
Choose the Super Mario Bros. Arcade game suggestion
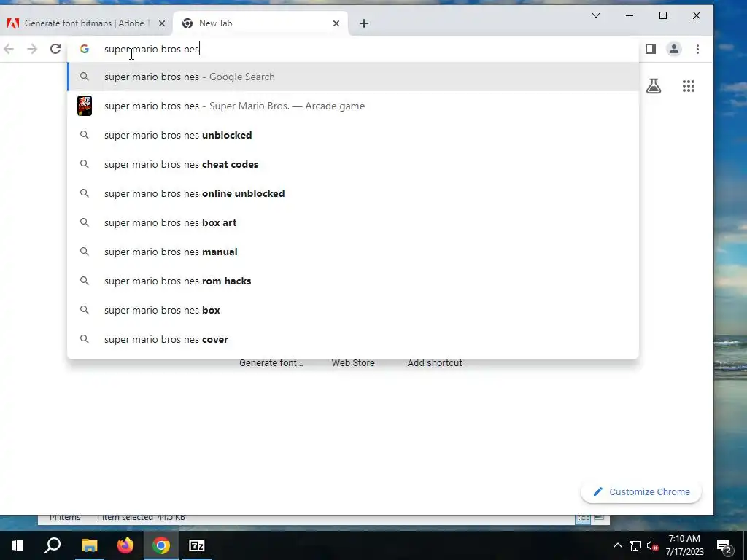click(353, 106)
